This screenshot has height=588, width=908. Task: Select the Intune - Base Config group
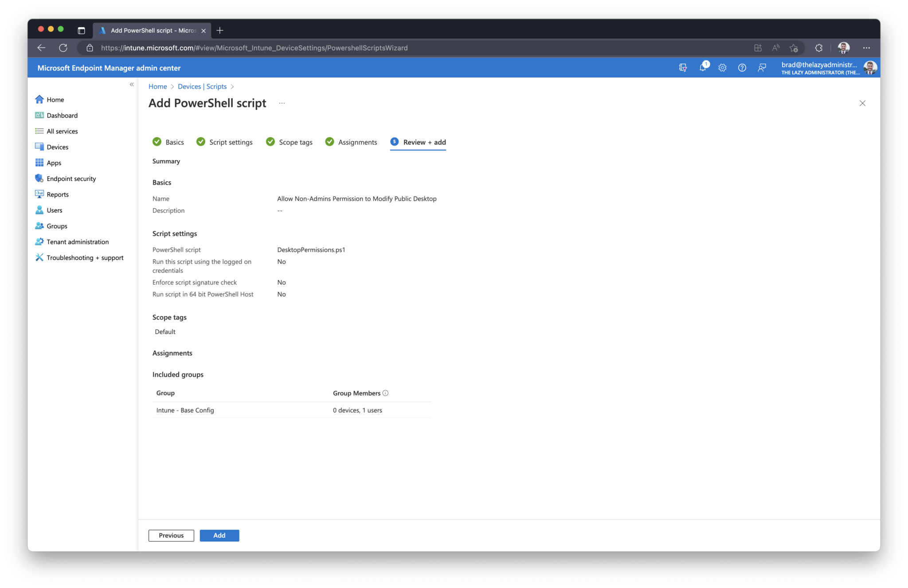click(x=185, y=410)
